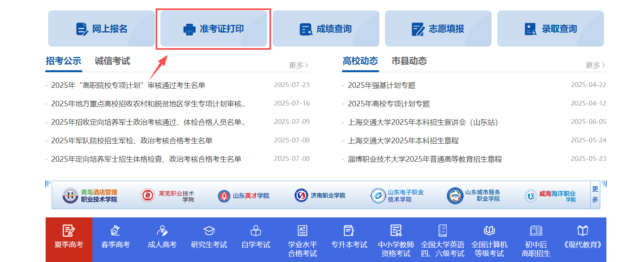Select the 成人高考 menu label
This screenshot has width=644, height=262.
point(162,245)
